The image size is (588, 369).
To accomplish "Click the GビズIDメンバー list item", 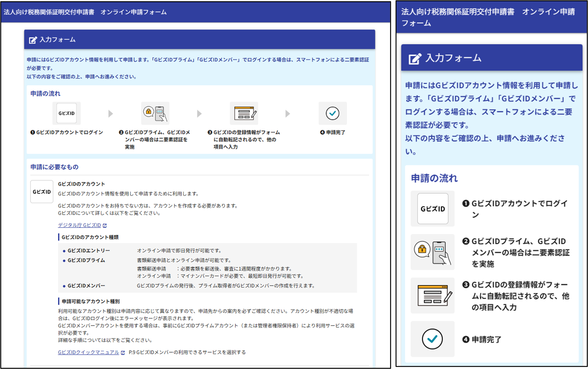I will 86,286.
